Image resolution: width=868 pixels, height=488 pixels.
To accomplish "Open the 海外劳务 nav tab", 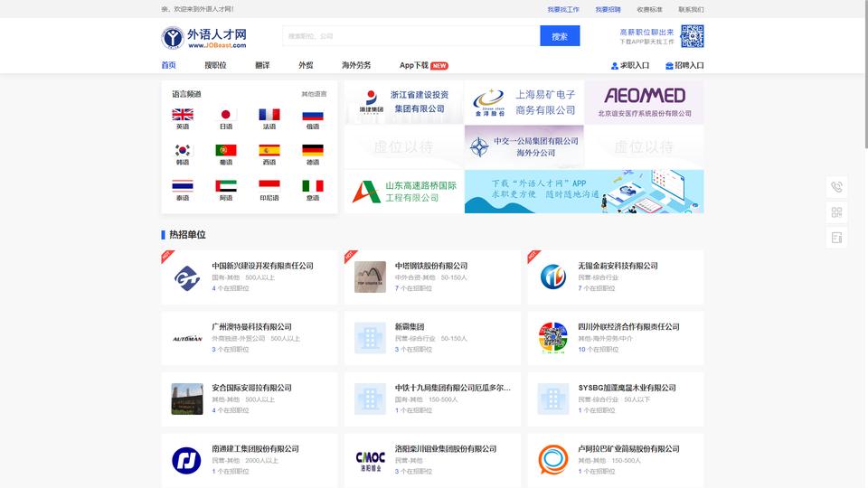I will (x=356, y=65).
